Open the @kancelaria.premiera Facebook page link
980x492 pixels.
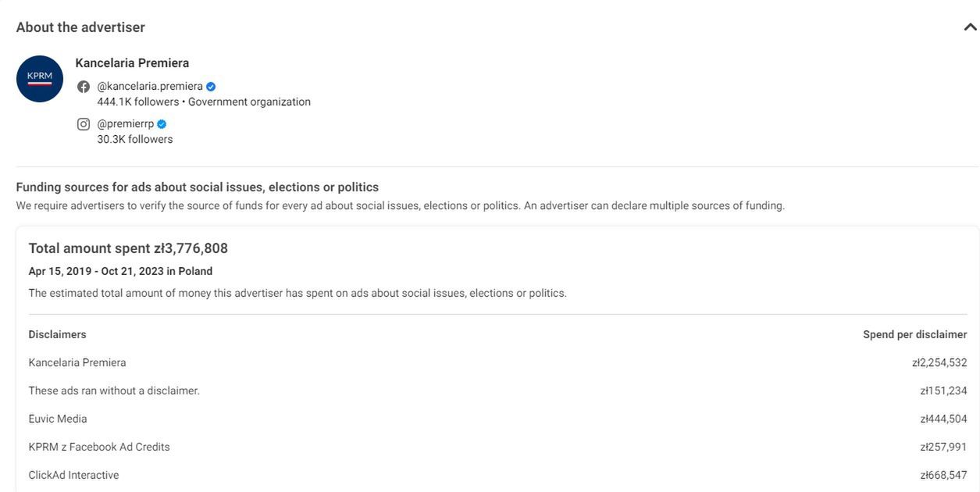click(150, 87)
